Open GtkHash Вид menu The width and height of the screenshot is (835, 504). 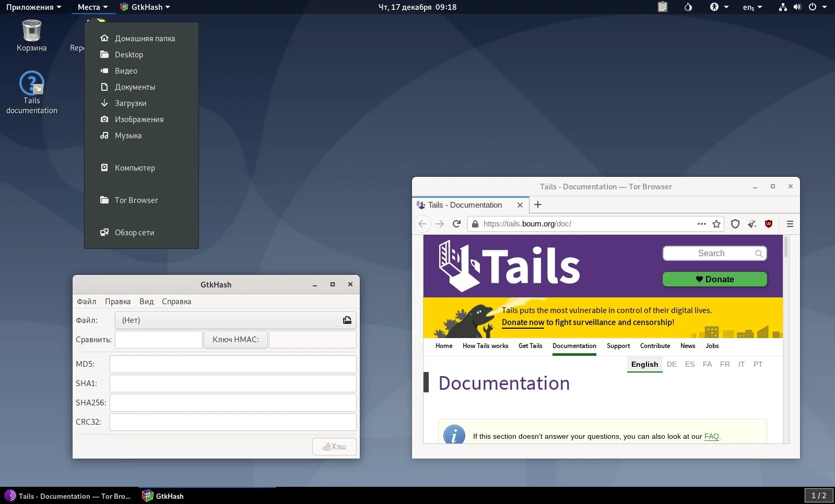(x=146, y=301)
